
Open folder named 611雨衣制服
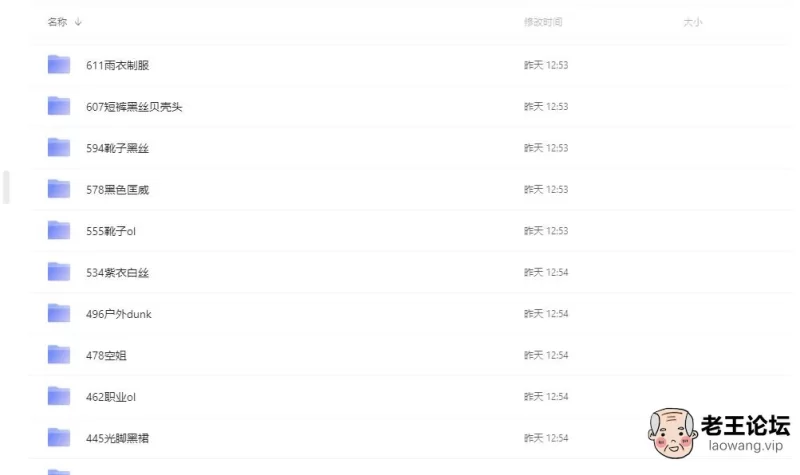pos(118,65)
